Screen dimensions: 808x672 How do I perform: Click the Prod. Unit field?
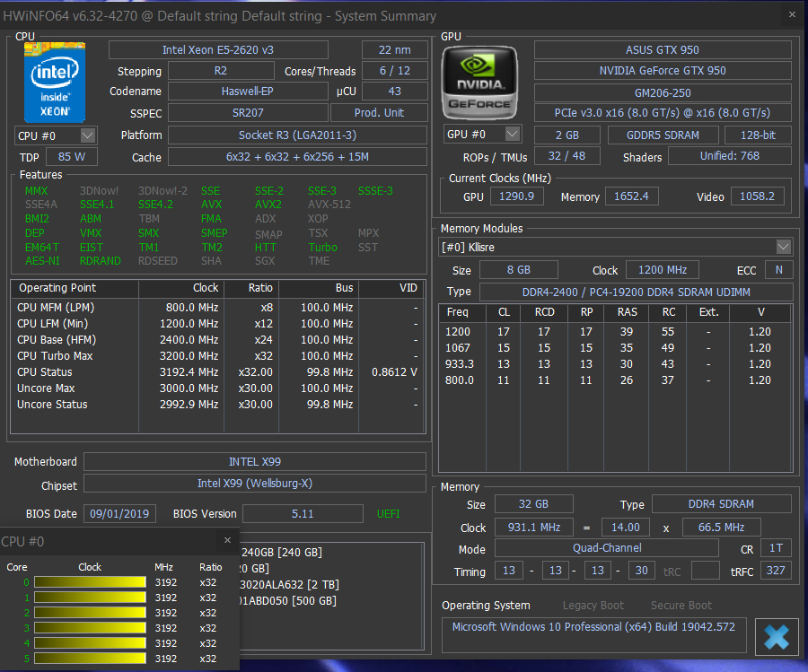click(379, 113)
